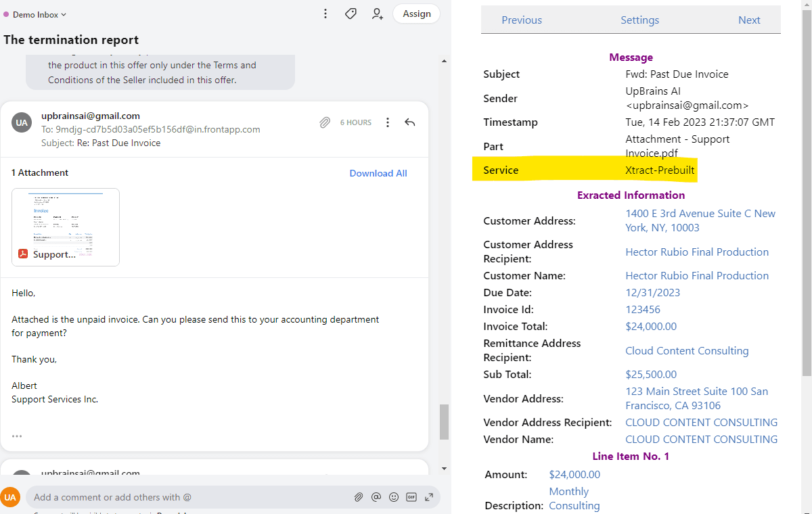Click the 'Exracted Information' heading
812x514 pixels.
(x=631, y=195)
